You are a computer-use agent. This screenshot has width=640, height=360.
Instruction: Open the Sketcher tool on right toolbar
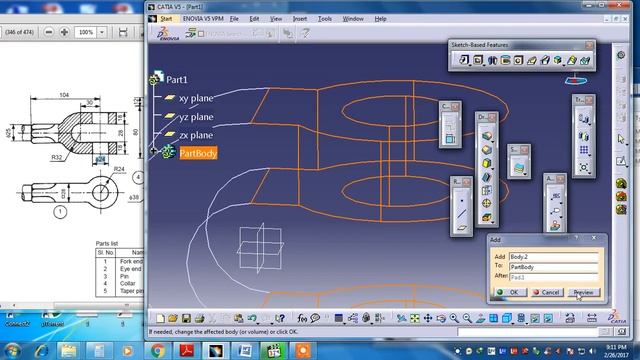point(621,161)
